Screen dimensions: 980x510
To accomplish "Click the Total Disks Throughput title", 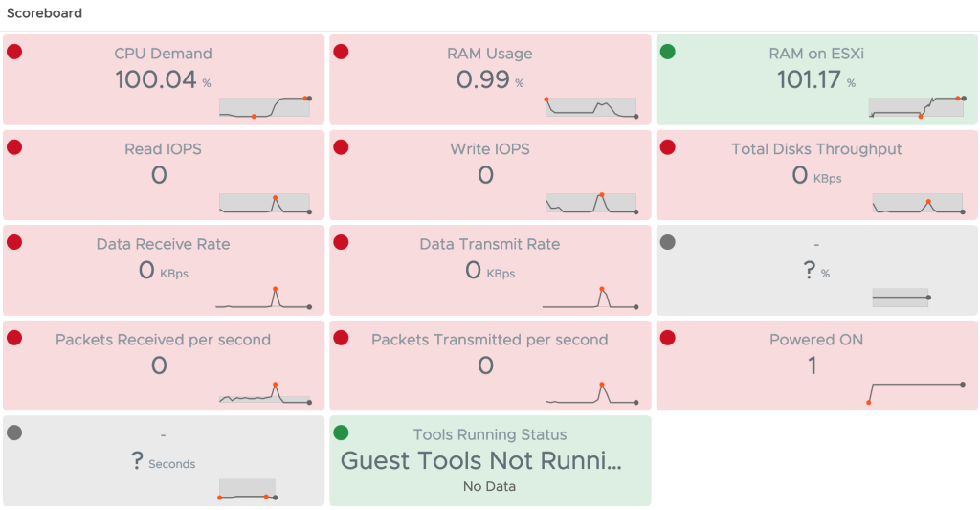I will (816, 149).
